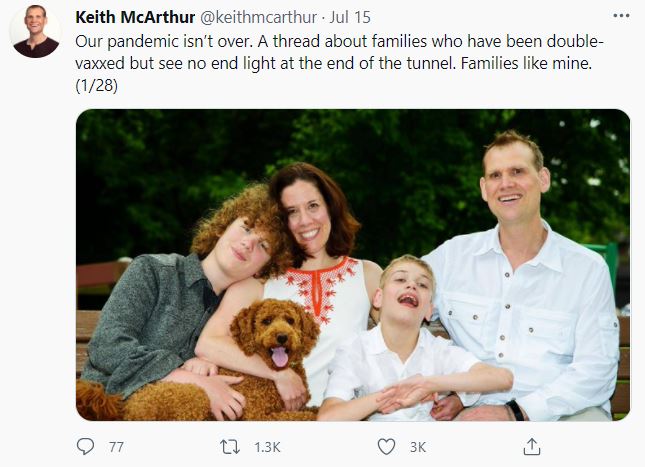
Task: Click the @keithmcarthur handle
Action: click(258, 19)
